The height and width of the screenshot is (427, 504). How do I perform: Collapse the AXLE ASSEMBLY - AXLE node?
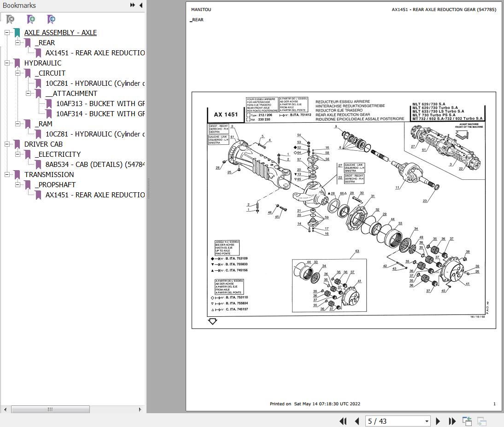point(7,32)
